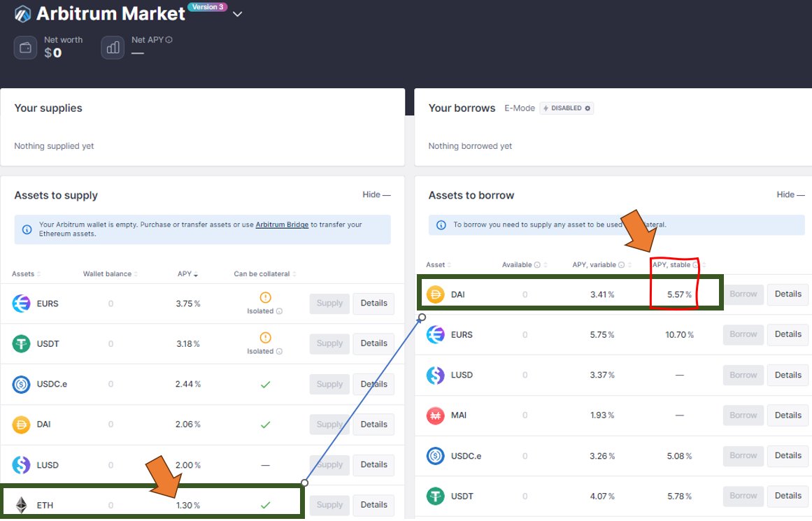Click Supply button for USDC.e
This screenshot has width=812, height=521.
tap(329, 384)
